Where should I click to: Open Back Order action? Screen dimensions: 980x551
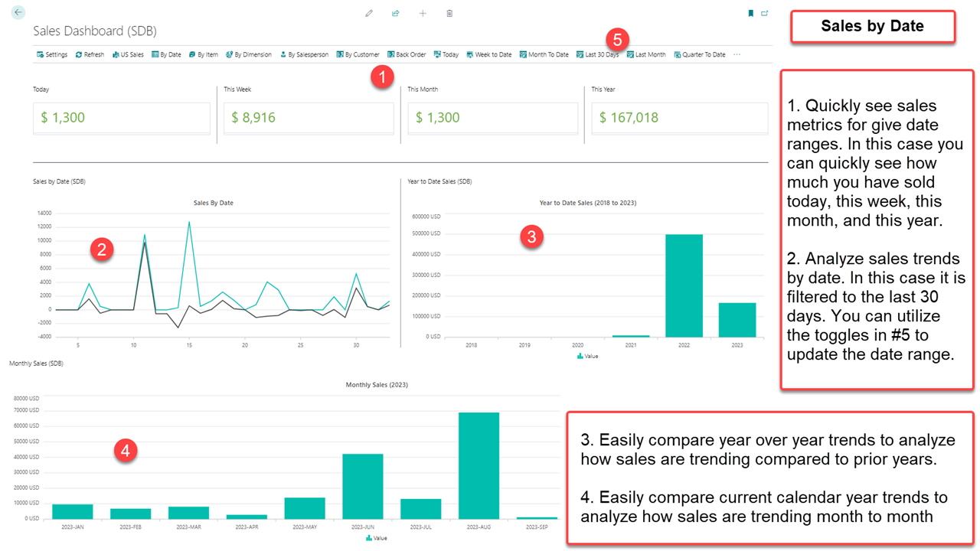[x=407, y=54]
